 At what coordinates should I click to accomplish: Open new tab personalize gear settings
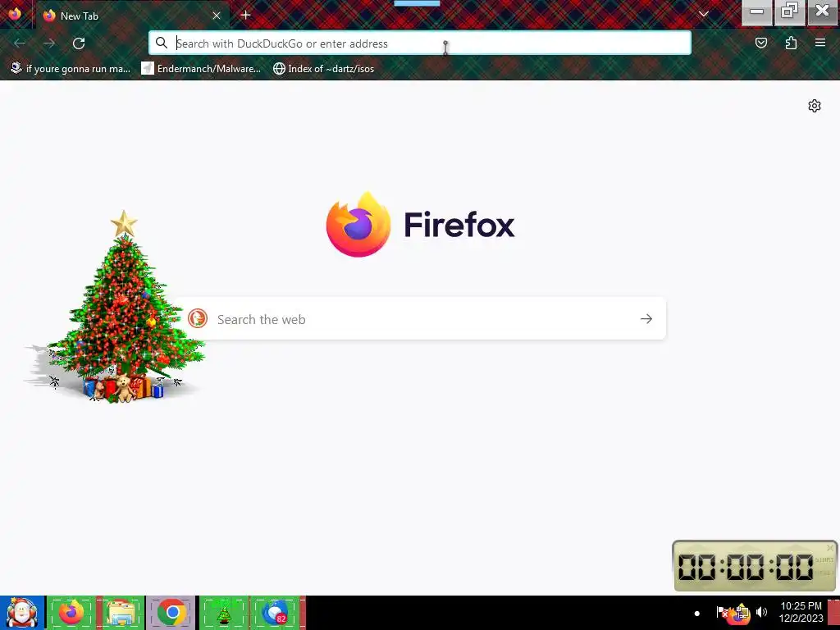pos(815,106)
